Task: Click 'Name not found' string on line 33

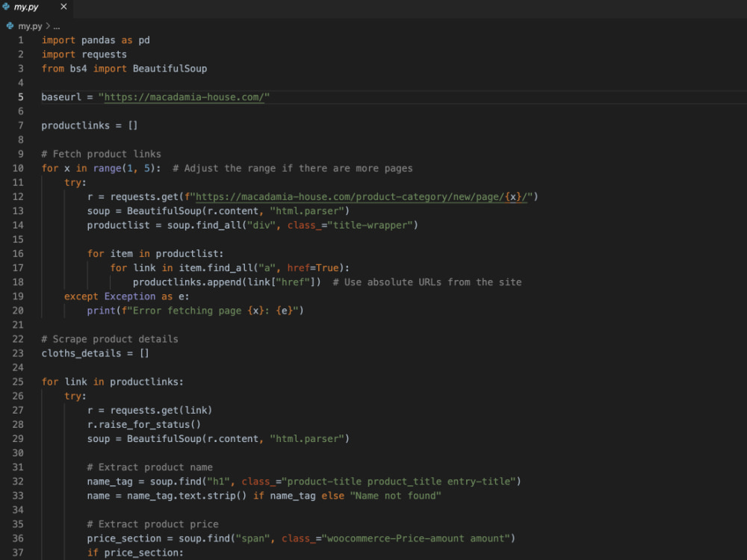Action: 395,496
